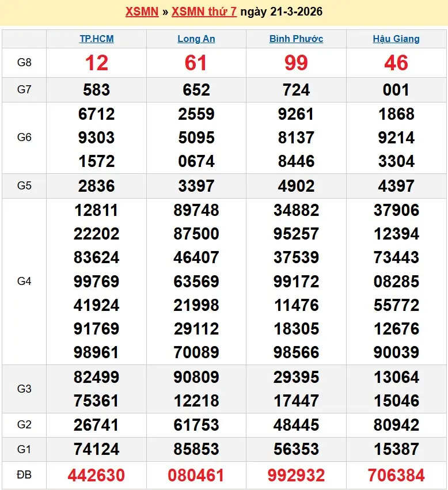Open the Bình Phước province link

296,39
